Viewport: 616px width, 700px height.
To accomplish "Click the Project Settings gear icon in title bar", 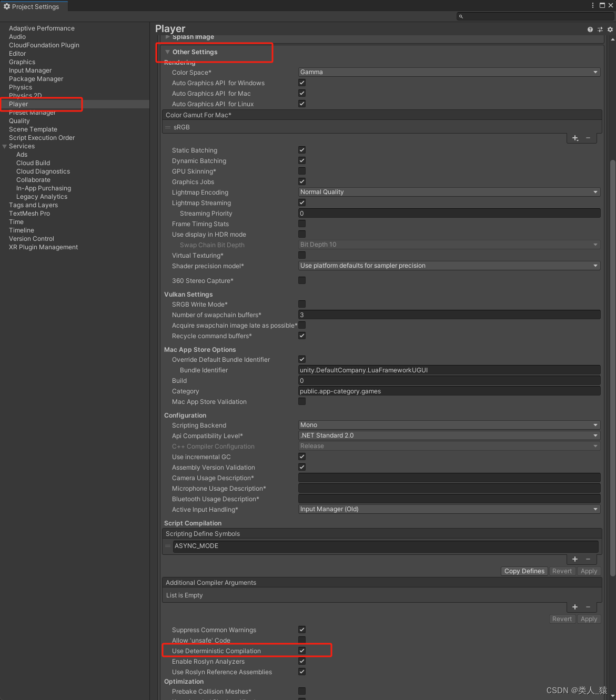I will [x=6, y=6].
